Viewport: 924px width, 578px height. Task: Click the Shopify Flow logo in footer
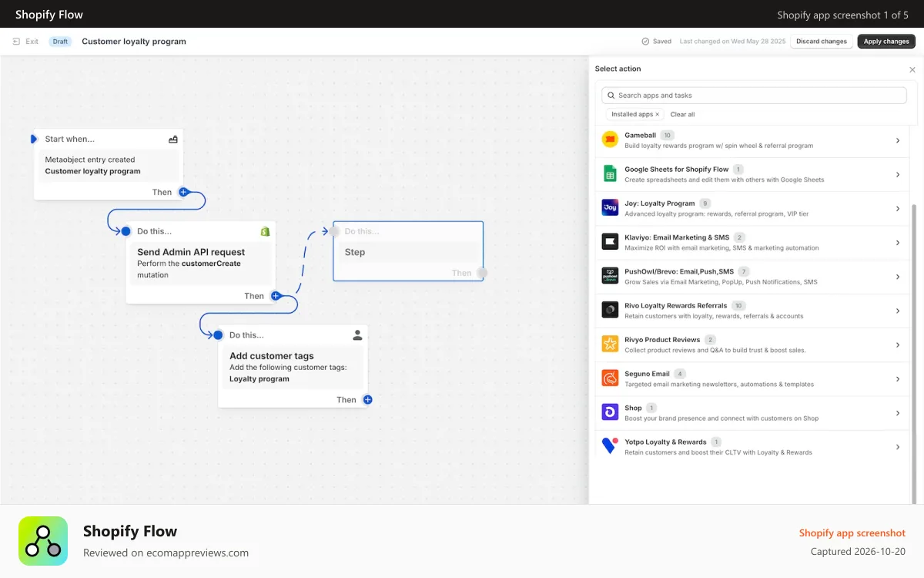point(43,541)
